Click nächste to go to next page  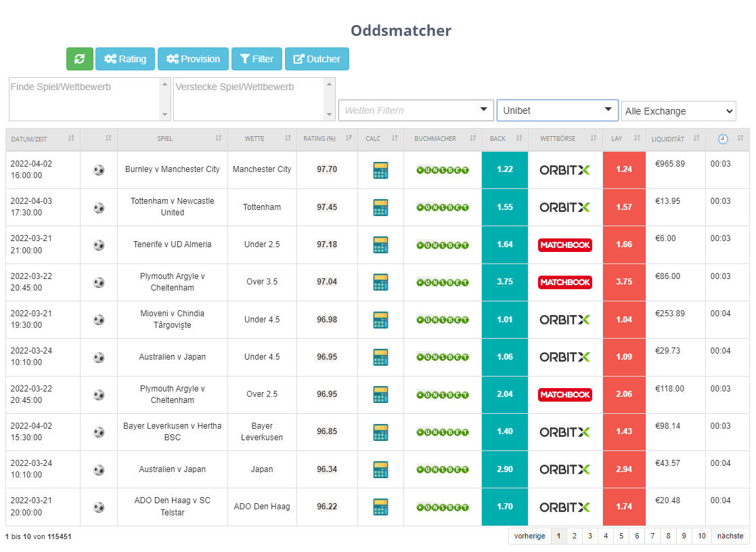[730, 536]
